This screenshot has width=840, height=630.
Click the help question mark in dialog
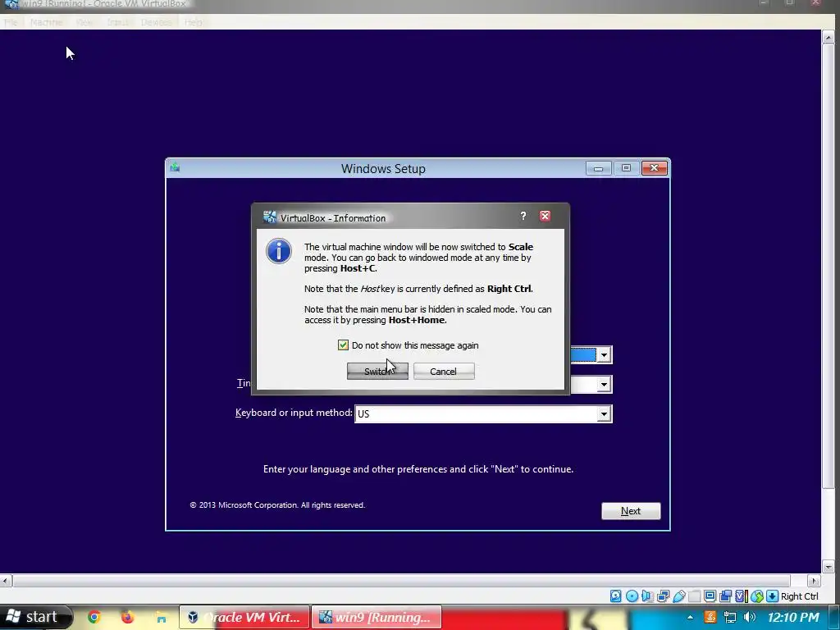pos(523,216)
